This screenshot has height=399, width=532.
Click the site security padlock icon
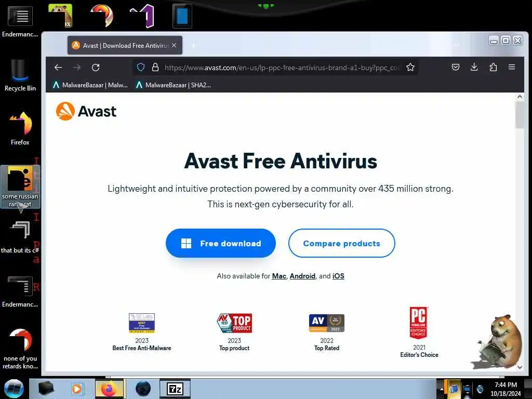[155, 68]
